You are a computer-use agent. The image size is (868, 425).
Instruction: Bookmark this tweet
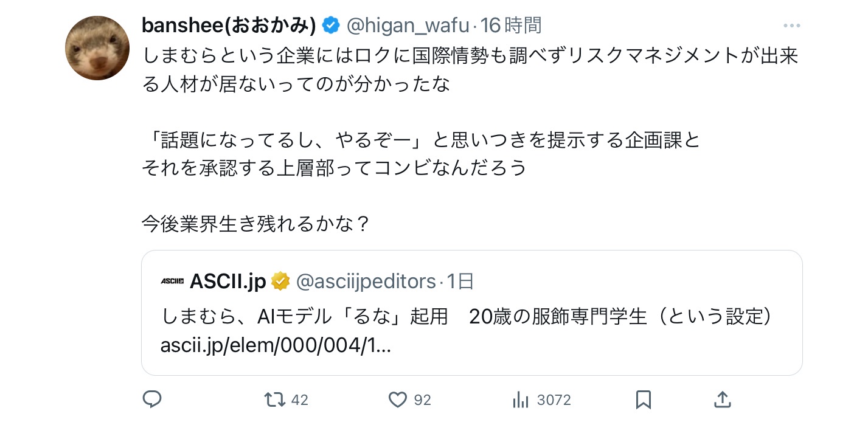tap(643, 399)
